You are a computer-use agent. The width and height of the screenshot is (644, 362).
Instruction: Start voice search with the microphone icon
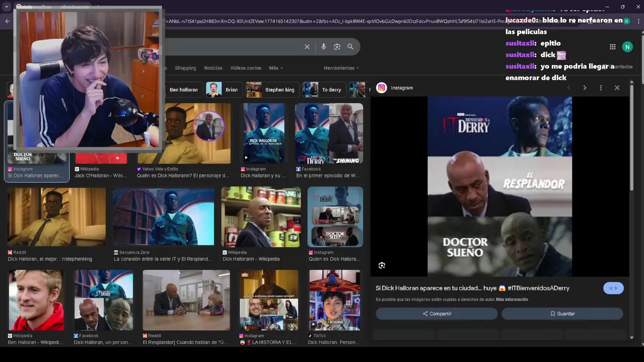pos(324,47)
